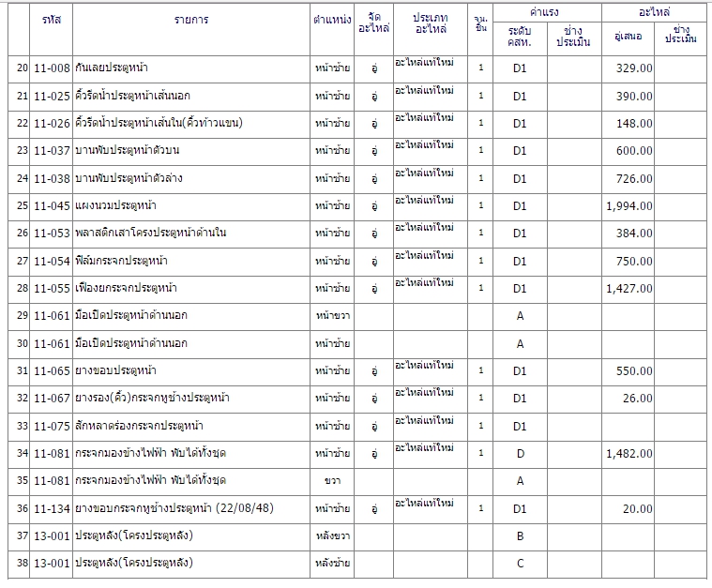The width and height of the screenshot is (712, 588).
Task: Click item name กันเลยประตูหน้า
Action: coord(112,68)
